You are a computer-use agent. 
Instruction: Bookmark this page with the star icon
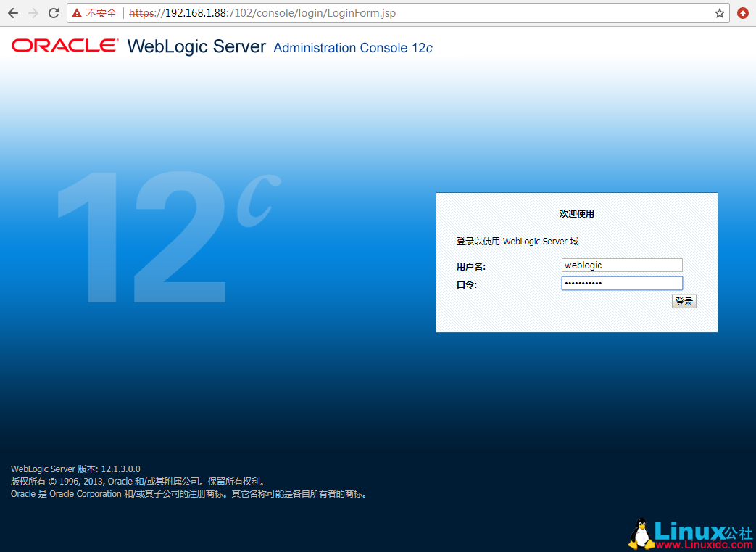pyautogui.click(x=719, y=13)
